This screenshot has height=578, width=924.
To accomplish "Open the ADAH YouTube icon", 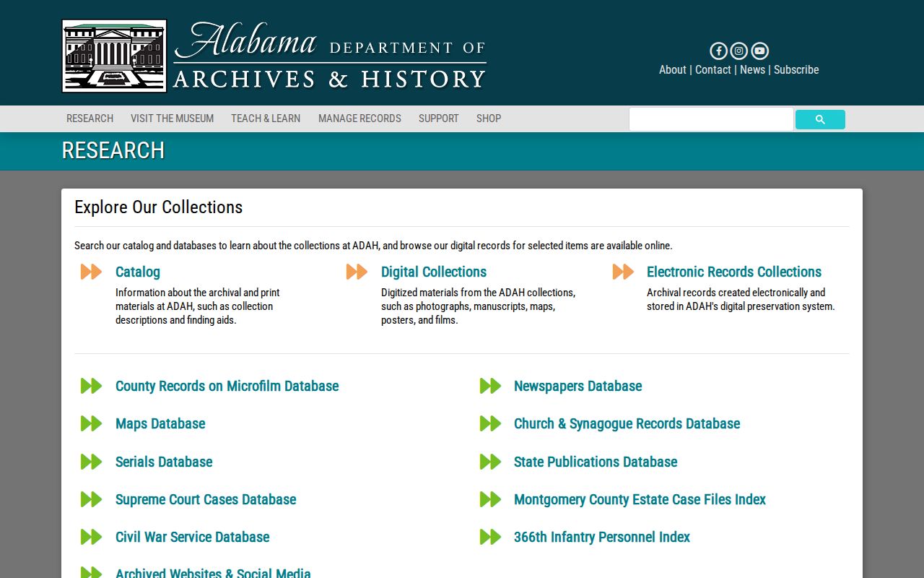I will [759, 51].
